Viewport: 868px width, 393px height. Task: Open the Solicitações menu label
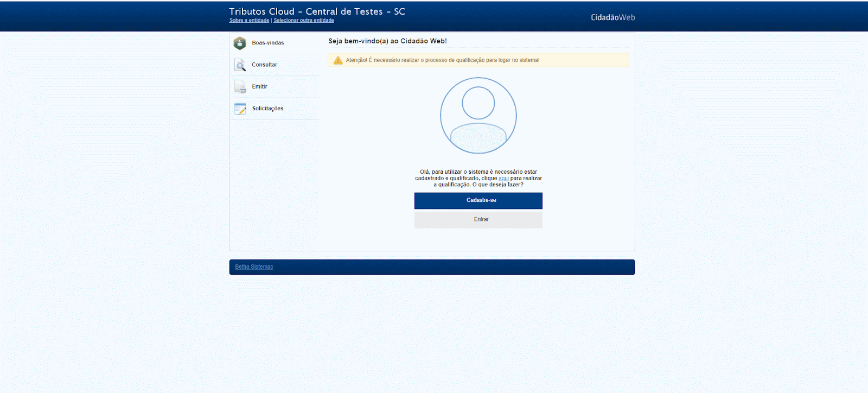click(267, 109)
